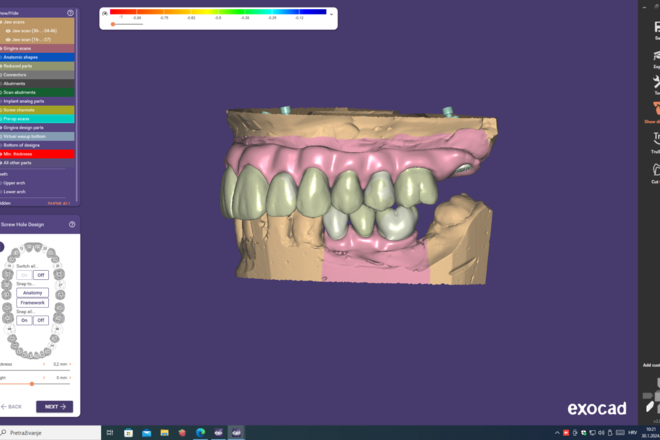Screen dimensions: 660x440
Task: Select Upper arch in teeth list
Action: pyautogui.click(x=20, y=181)
